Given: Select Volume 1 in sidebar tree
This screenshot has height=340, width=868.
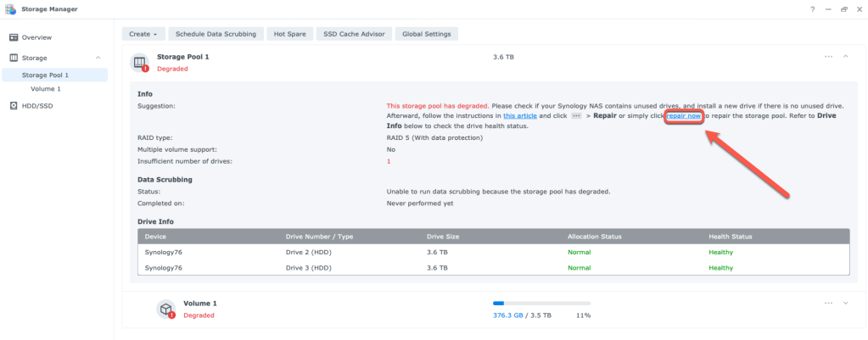Looking at the screenshot, I should coord(46,88).
